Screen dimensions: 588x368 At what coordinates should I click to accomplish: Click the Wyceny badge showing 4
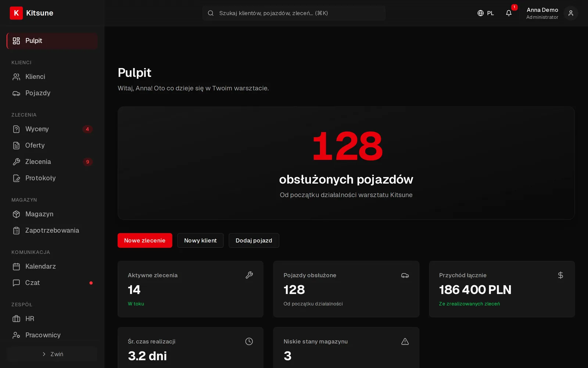click(x=87, y=129)
